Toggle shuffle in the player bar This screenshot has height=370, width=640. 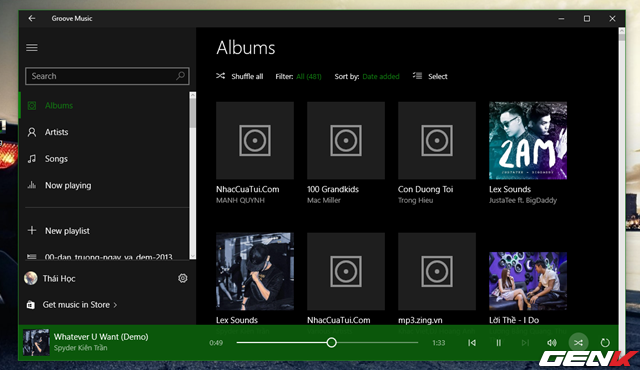click(x=578, y=343)
